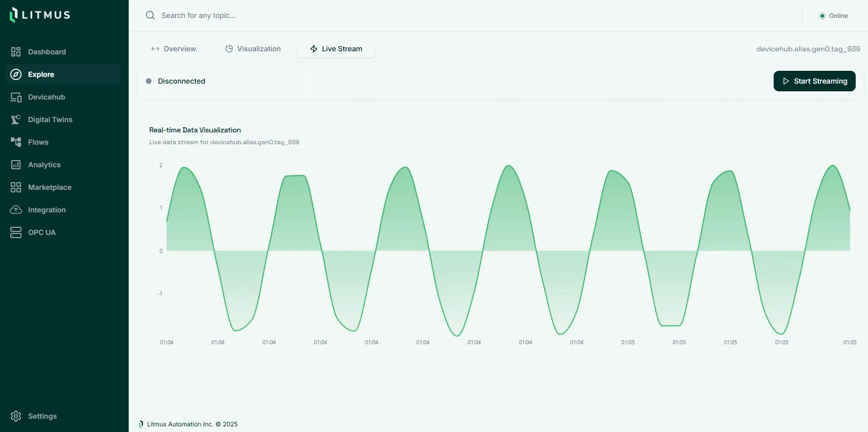The width and height of the screenshot is (868, 432).
Task: Switch to the Overview tab
Action: 174,49
